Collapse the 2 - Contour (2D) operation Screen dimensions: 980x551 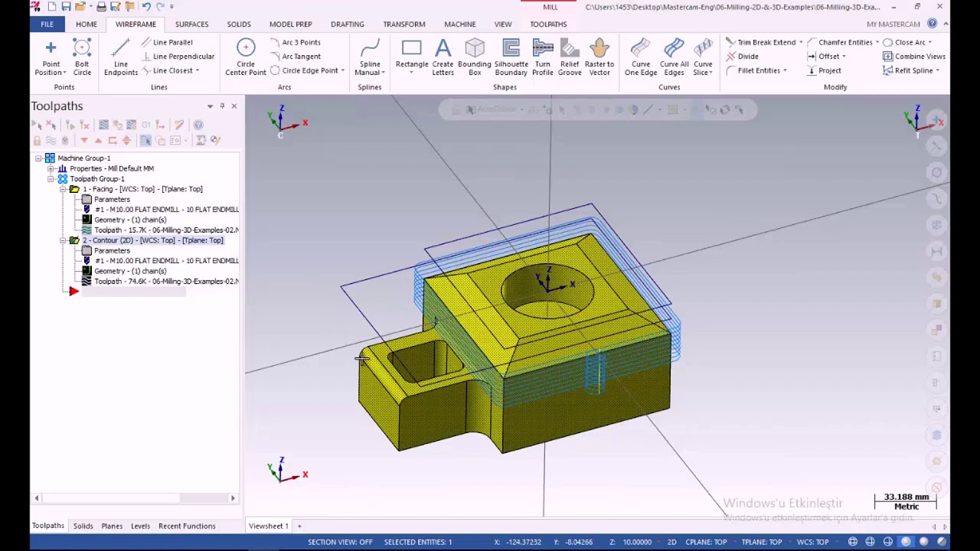pos(63,240)
